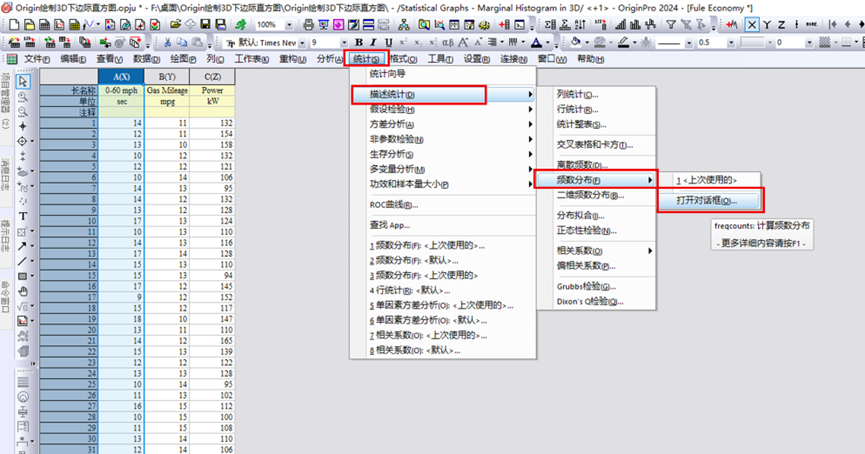
Task: Select the Line drawing tool
Action: click(x=23, y=261)
